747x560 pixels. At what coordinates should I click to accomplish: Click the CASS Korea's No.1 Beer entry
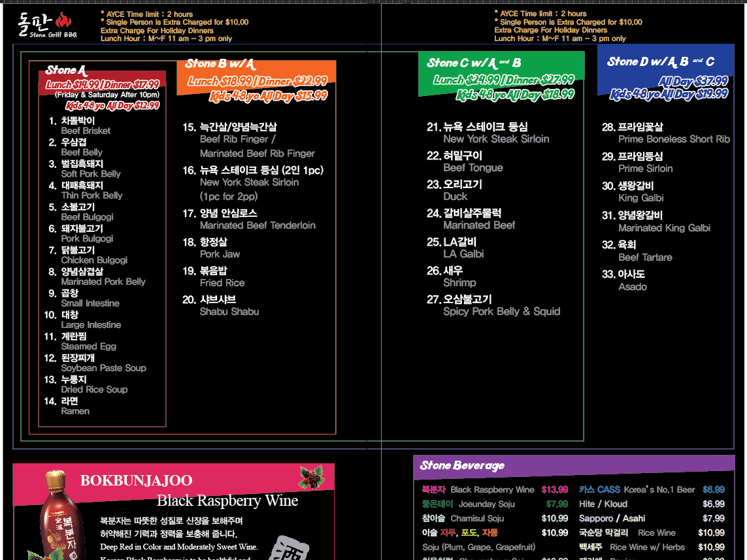tap(647, 489)
